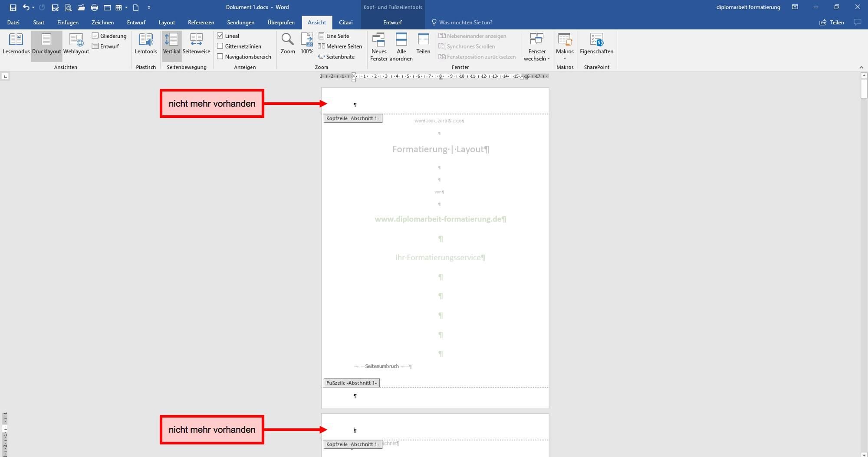Quick print using the printer icon
868x457 pixels.
tap(94, 7)
